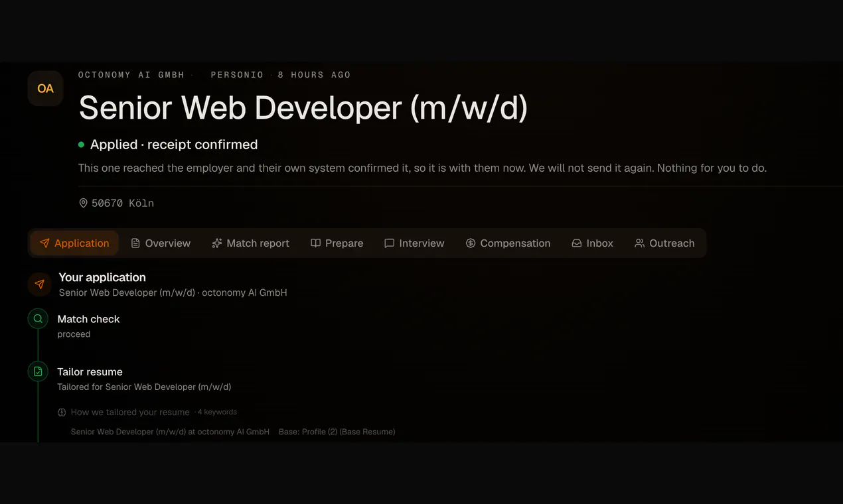Click the OA company avatar

[45, 88]
